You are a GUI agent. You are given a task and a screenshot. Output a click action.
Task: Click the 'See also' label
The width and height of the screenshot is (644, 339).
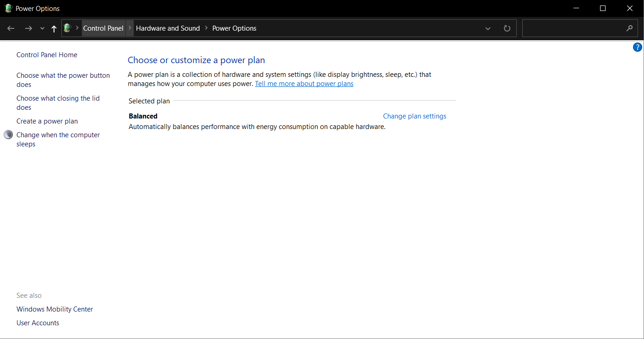29,296
